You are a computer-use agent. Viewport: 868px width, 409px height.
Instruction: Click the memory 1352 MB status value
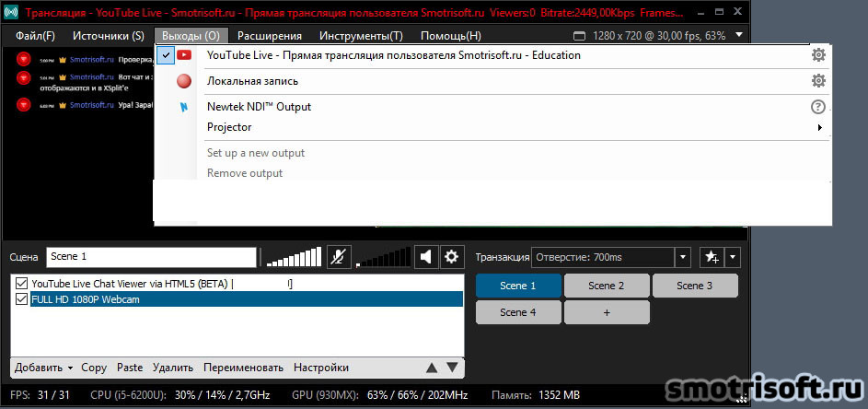click(x=558, y=395)
